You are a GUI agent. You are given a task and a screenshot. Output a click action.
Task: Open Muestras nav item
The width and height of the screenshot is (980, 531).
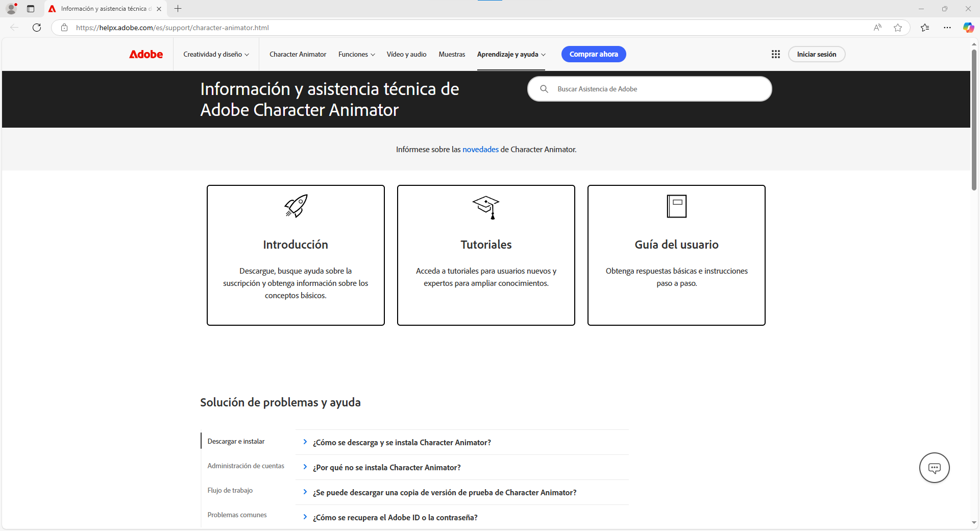pyautogui.click(x=452, y=54)
